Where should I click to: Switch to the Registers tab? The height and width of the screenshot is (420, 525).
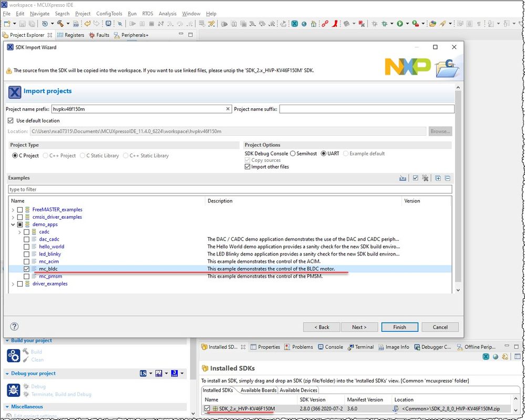pos(70,35)
